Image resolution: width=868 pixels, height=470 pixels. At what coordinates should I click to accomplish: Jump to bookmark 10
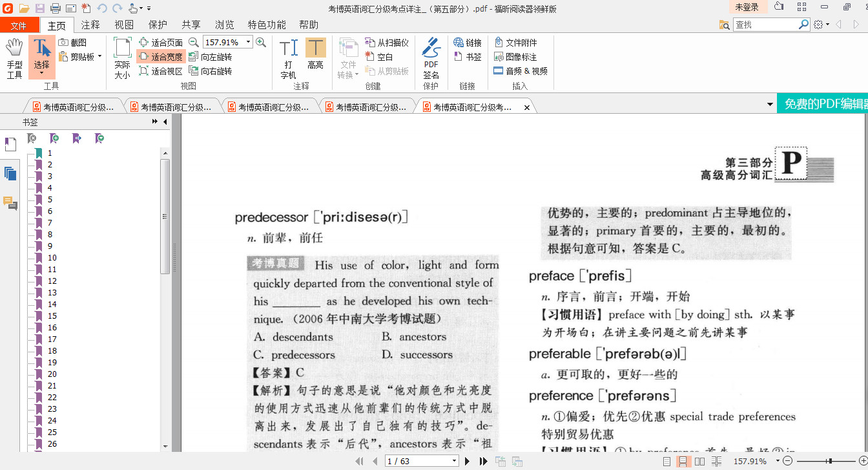[52, 258]
